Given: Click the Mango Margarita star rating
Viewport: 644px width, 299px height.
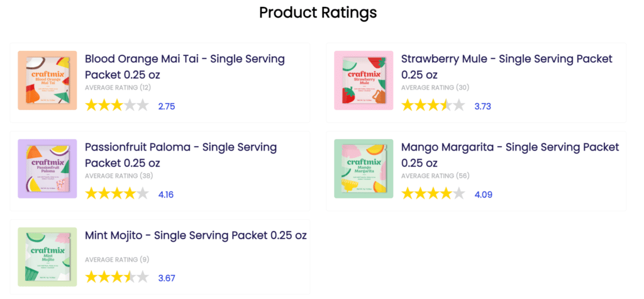Looking at the screenshot, I should point(433,194).
